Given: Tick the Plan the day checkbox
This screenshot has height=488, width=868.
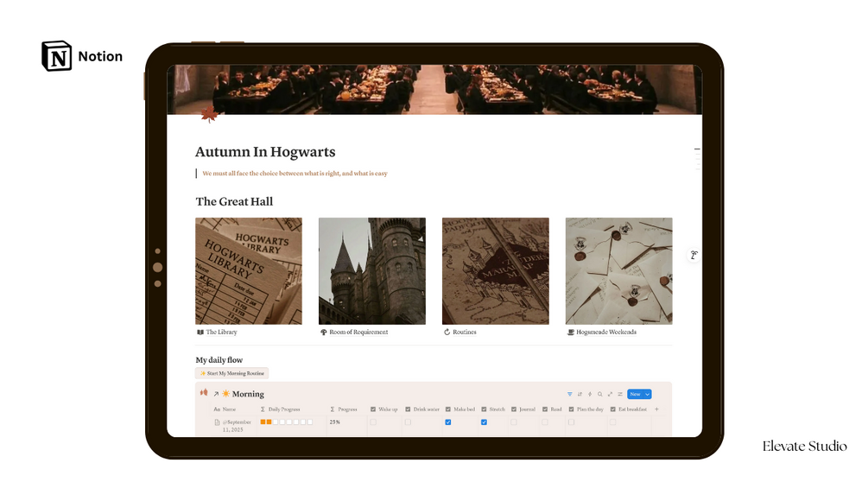Looking at the screenshot, I should click(x=571, y=422).
